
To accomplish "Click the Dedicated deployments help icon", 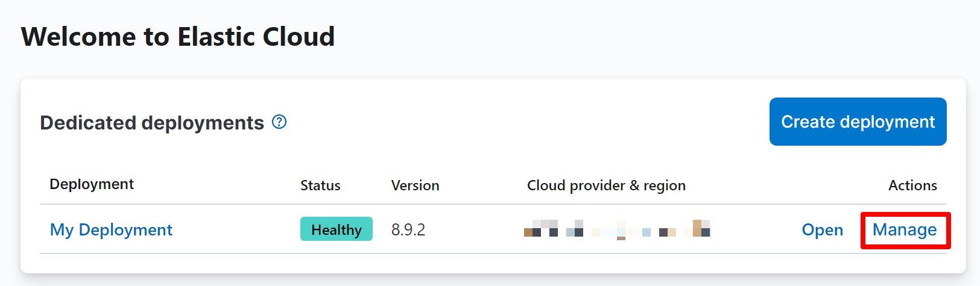I will point(279,122).
